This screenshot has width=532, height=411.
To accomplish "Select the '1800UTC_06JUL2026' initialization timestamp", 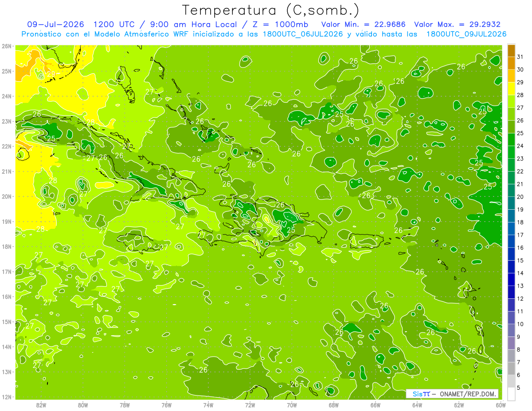I will click(x=303, y=34).
